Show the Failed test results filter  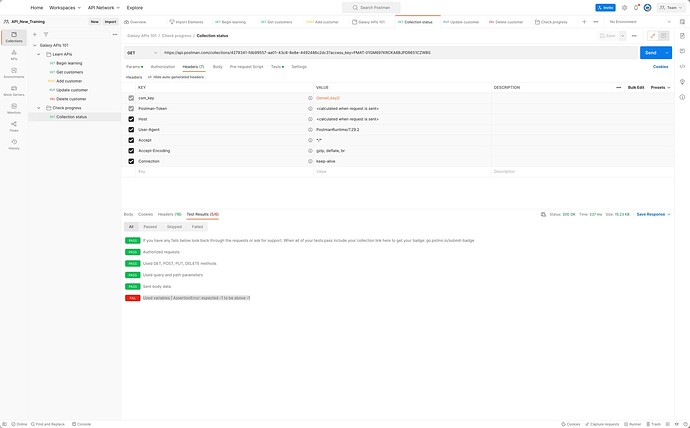197,227
